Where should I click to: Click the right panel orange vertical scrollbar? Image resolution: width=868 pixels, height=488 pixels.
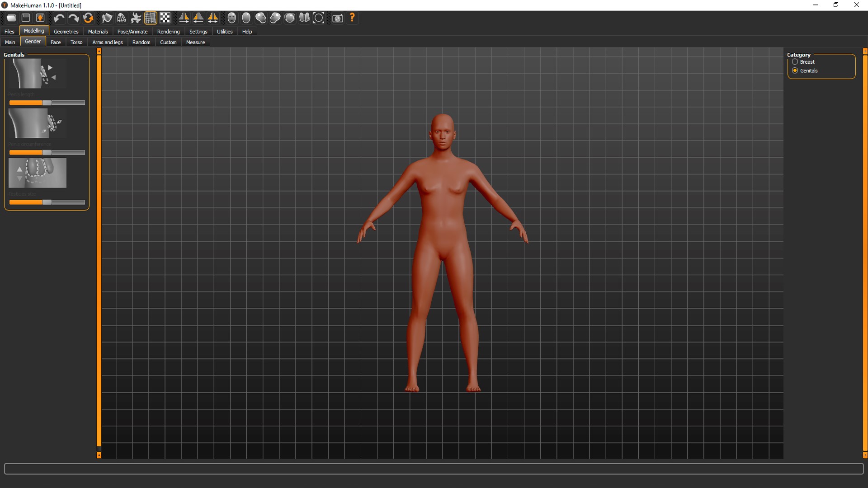(865, 253)
